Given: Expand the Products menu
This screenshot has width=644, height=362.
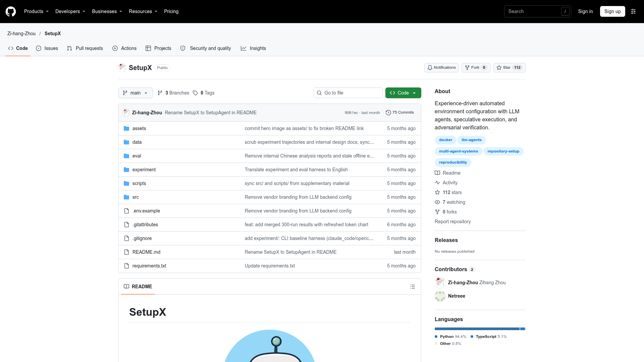Looking at the screenshot, I should point(36,11).
